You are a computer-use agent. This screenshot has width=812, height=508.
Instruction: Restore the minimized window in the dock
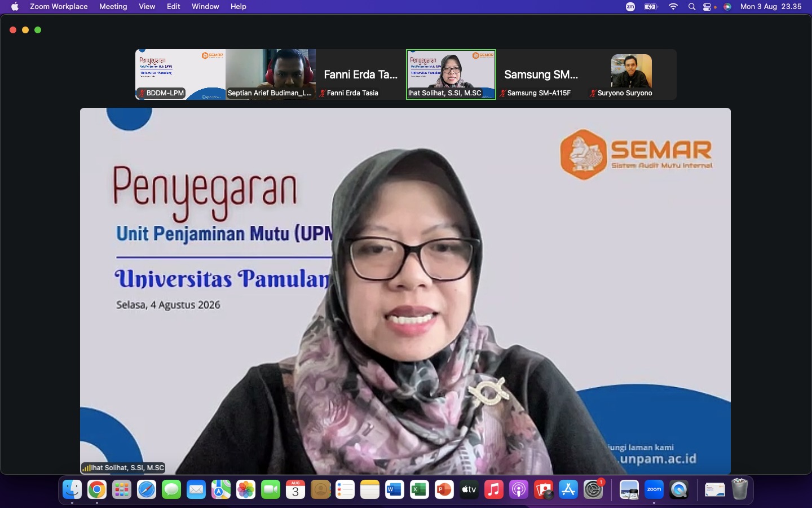click(x=715, y=490)
